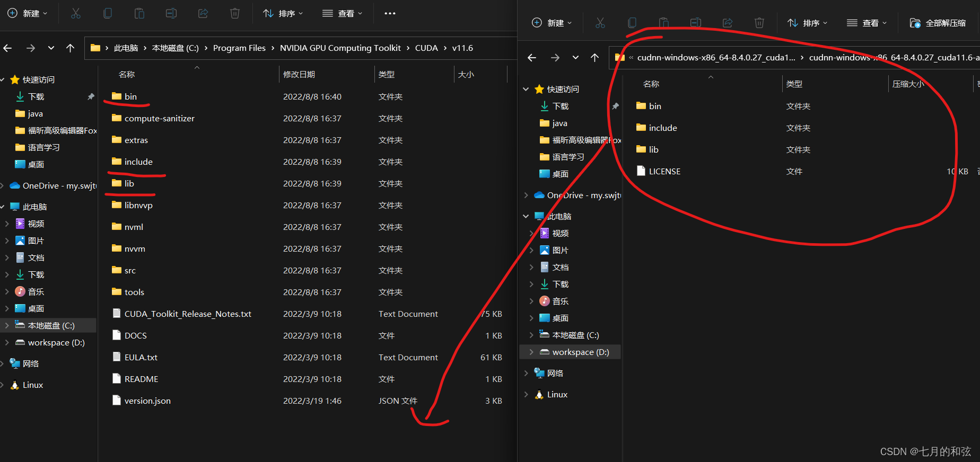Click Delete trash icon in right cudnn window

(x=759, y=23)
